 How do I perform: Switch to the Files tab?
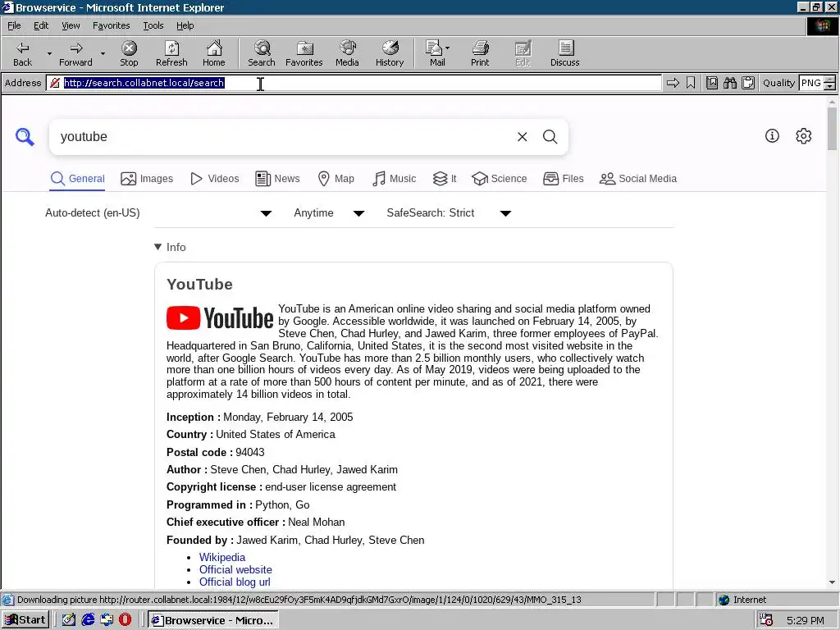point(563,178)
